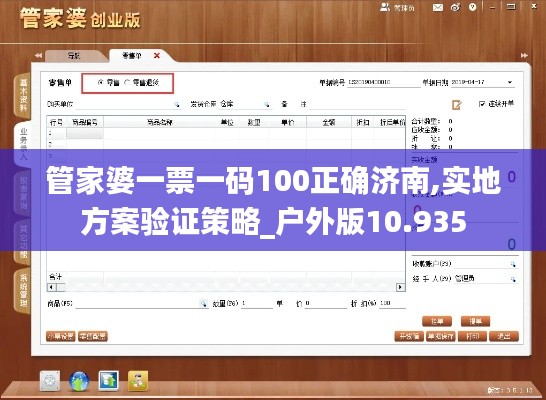This screenshot has width=546, height=400.
Task: Open the help question mark icon
Action: (x=473, y=7)
